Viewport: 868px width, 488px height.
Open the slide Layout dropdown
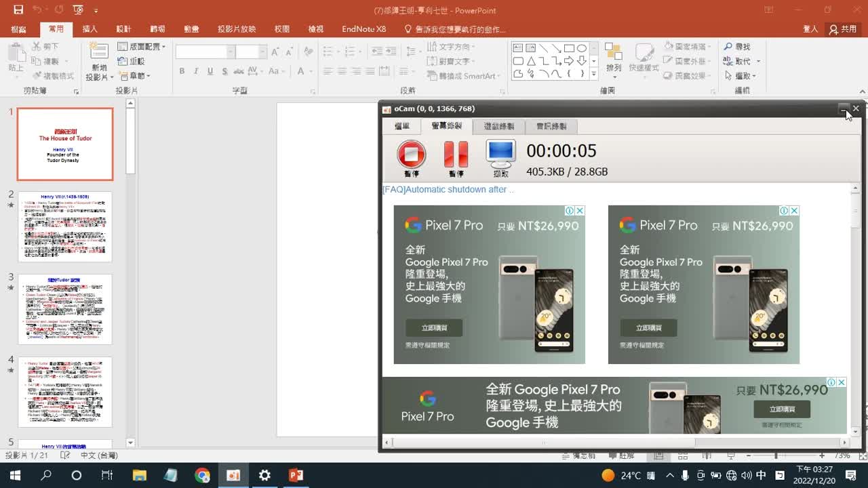[142, 46]
